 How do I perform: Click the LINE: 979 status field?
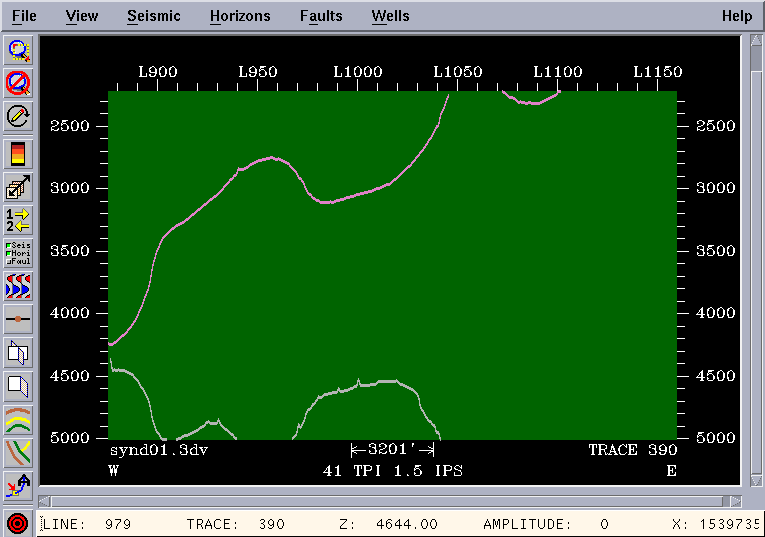coord(87,524)
